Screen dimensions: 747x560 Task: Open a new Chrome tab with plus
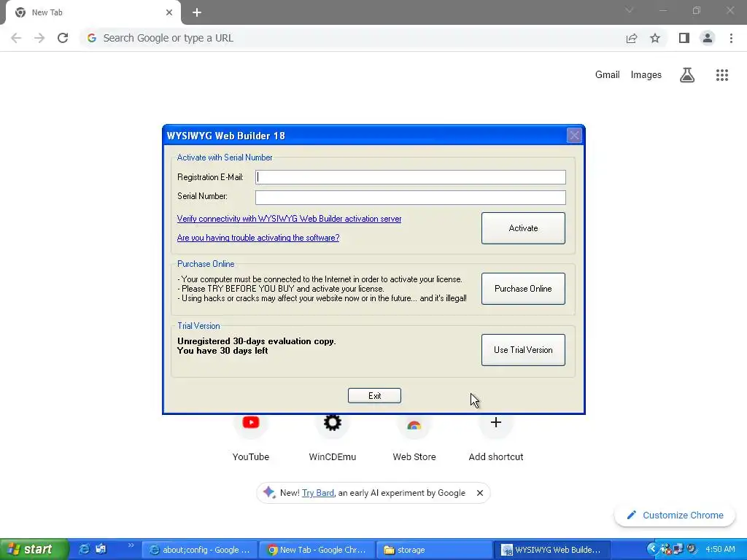197,13
